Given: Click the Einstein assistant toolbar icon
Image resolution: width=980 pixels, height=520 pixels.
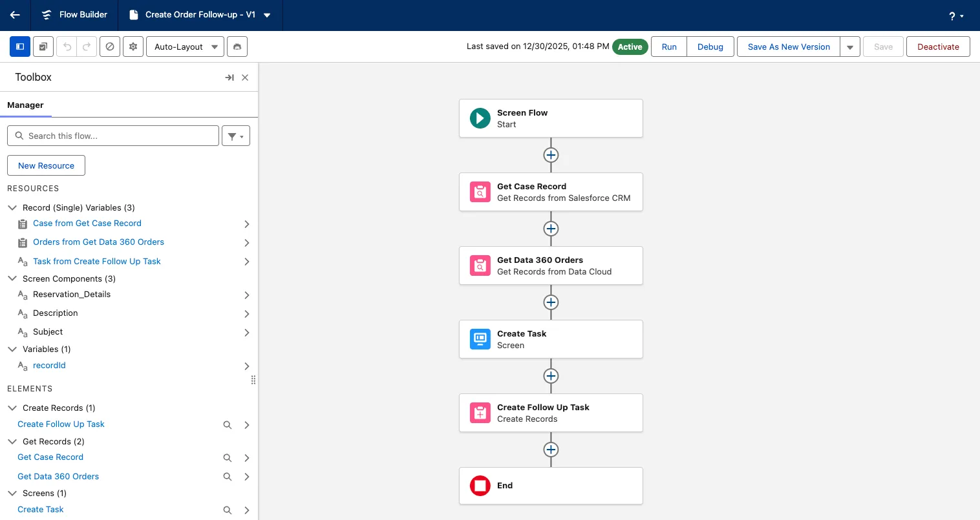Looking at the screenshot, I should [x=237, y=47].
